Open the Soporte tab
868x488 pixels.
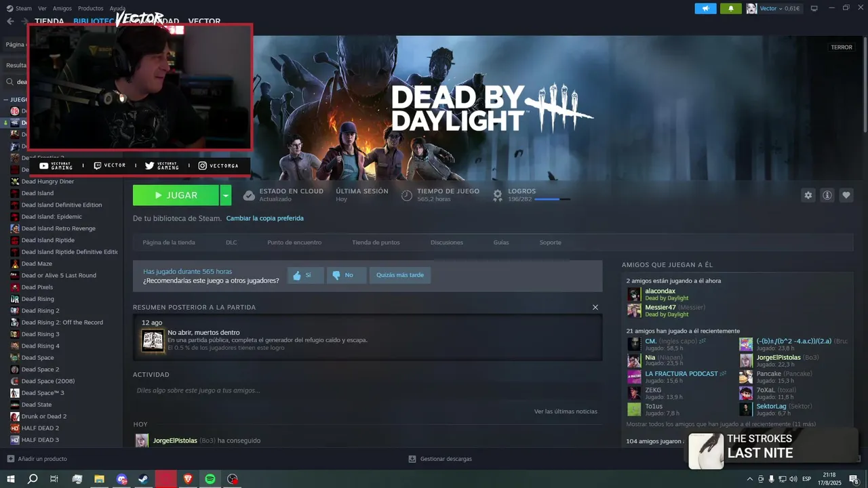point(550,243)
